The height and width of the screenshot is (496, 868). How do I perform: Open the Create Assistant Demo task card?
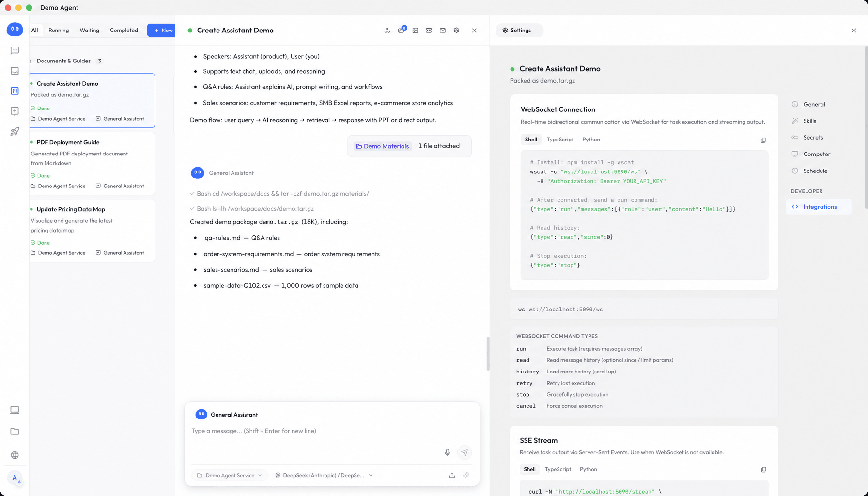point(92,101)
